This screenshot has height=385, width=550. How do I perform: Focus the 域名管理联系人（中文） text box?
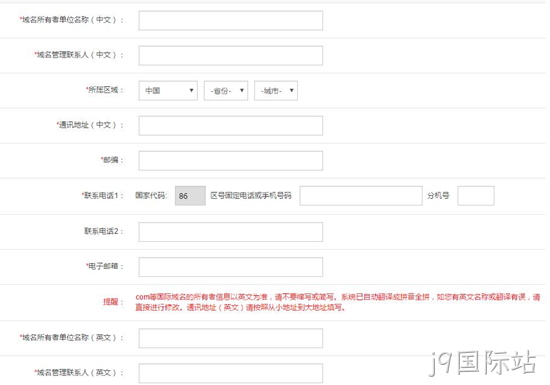(230, 55)
